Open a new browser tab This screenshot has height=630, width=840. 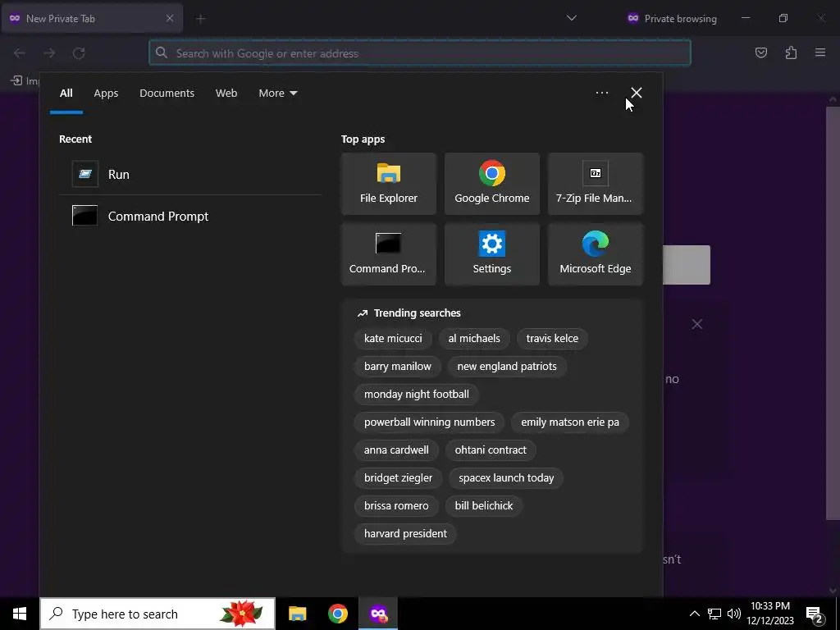[x=200, y=19]
